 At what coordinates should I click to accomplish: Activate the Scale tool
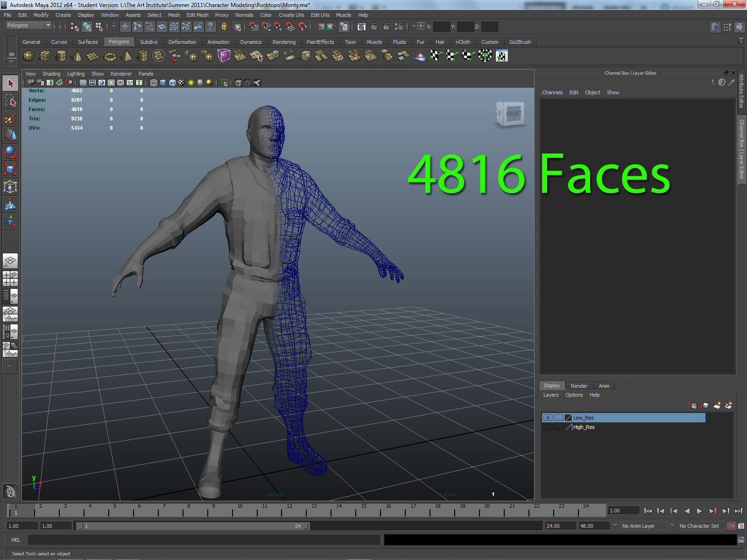(10, 169)
